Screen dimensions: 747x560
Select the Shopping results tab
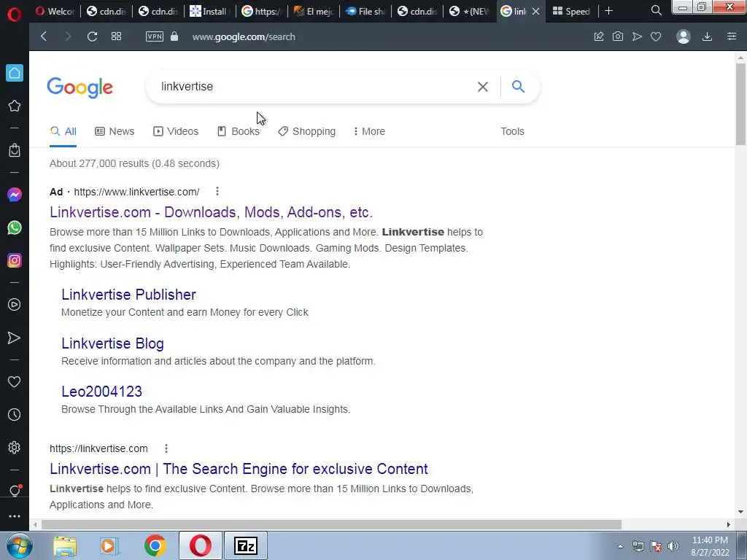coord(307,131)
